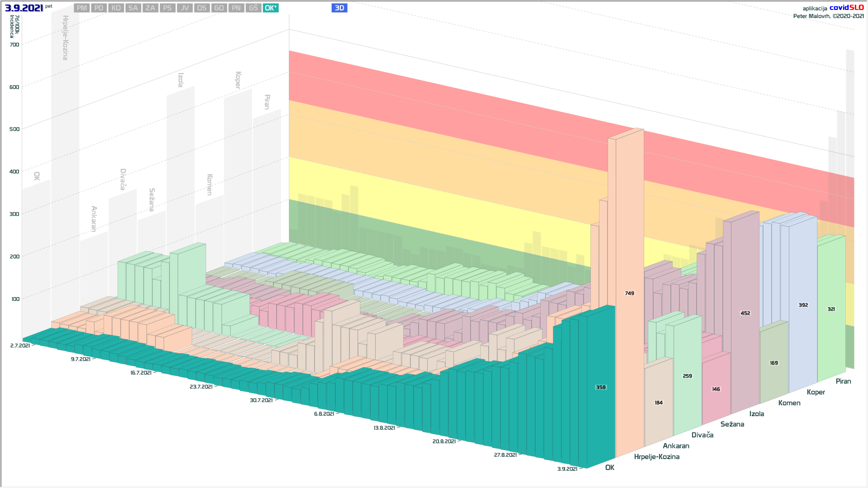
Task: Select the Izola bar labeled 452
Action: click(x=745, y=313)
